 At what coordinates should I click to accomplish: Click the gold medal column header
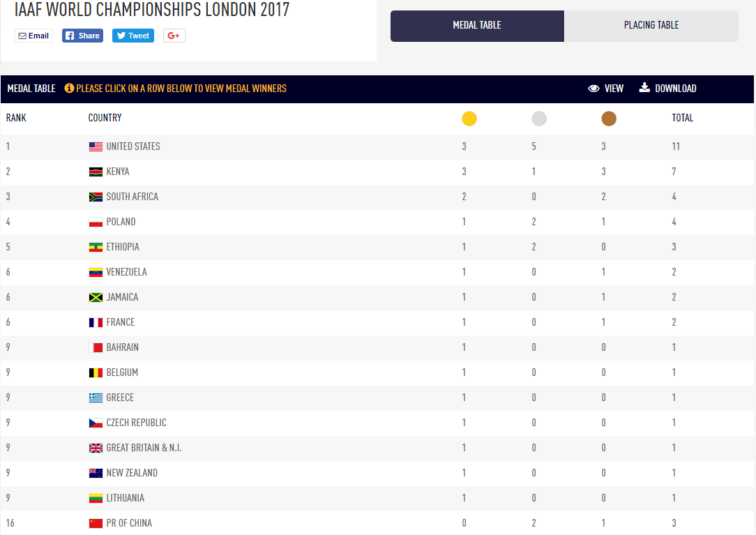(x=469, y=119)
